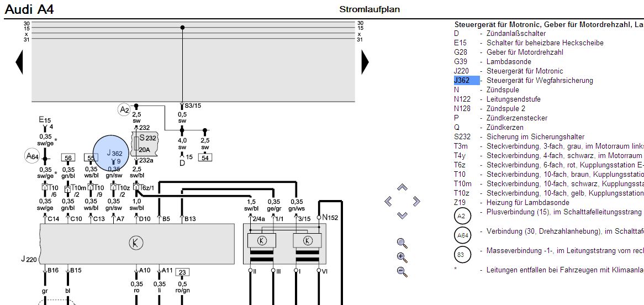
Task: Click pin C14 on the J220 unit
Action: [x=54, y=219]
